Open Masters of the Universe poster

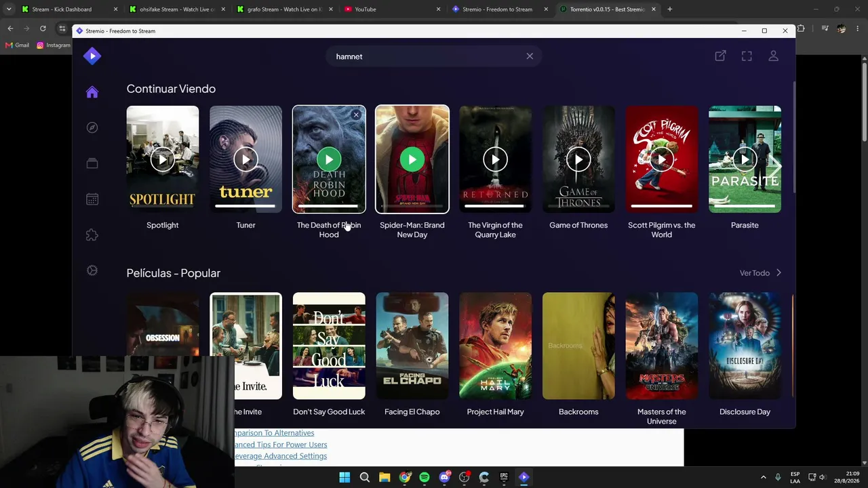coord(662,346)
